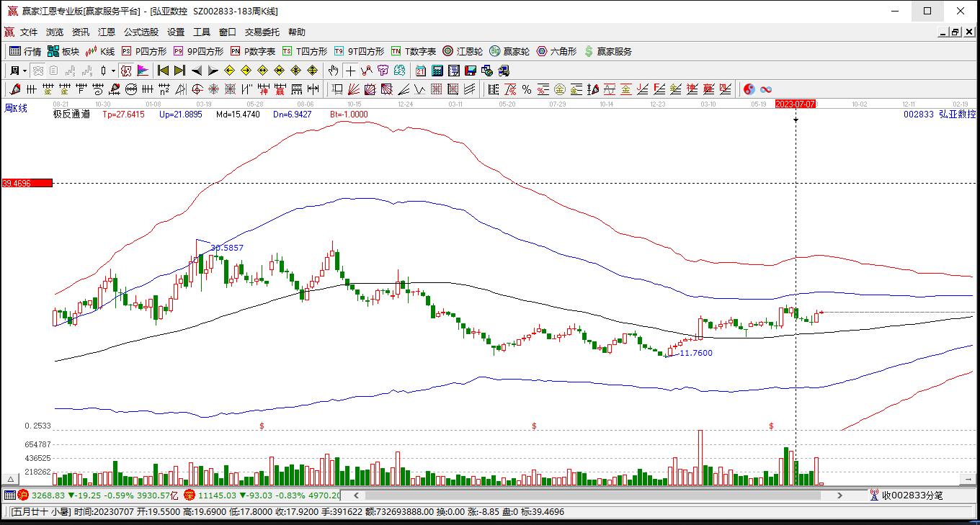980x525 pixels.
Task: Click the Up=21.8895 indicator value
Action: [181, 114]
